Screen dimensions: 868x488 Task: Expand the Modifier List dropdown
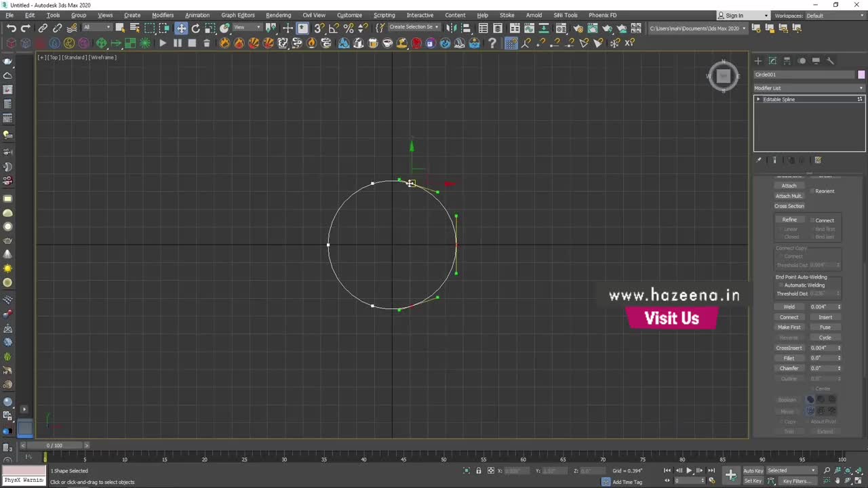[810, 88]
